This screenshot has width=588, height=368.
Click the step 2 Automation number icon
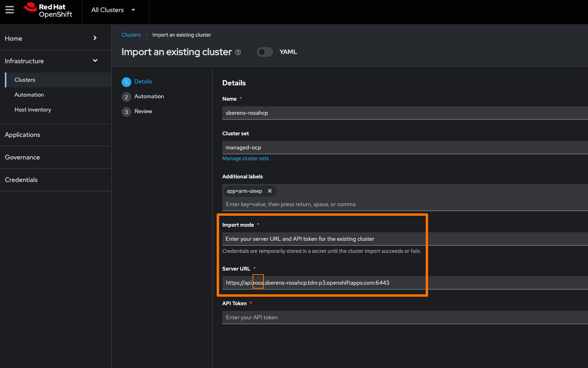126,97
